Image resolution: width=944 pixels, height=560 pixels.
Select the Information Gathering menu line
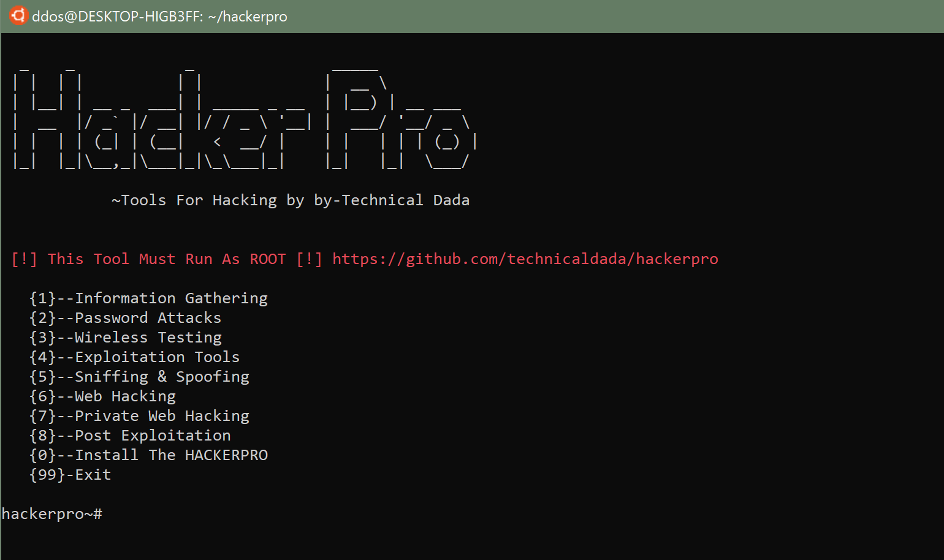click(148, 298)
